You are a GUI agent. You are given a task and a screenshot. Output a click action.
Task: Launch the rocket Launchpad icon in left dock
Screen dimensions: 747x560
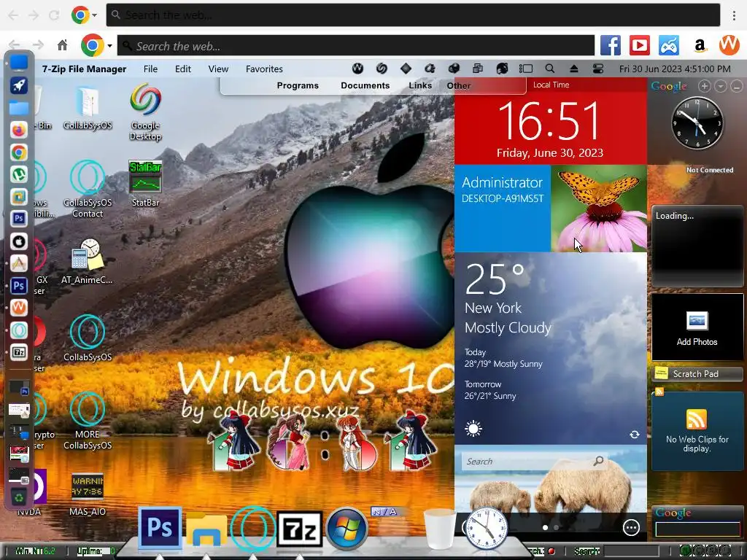click(19, 86)
